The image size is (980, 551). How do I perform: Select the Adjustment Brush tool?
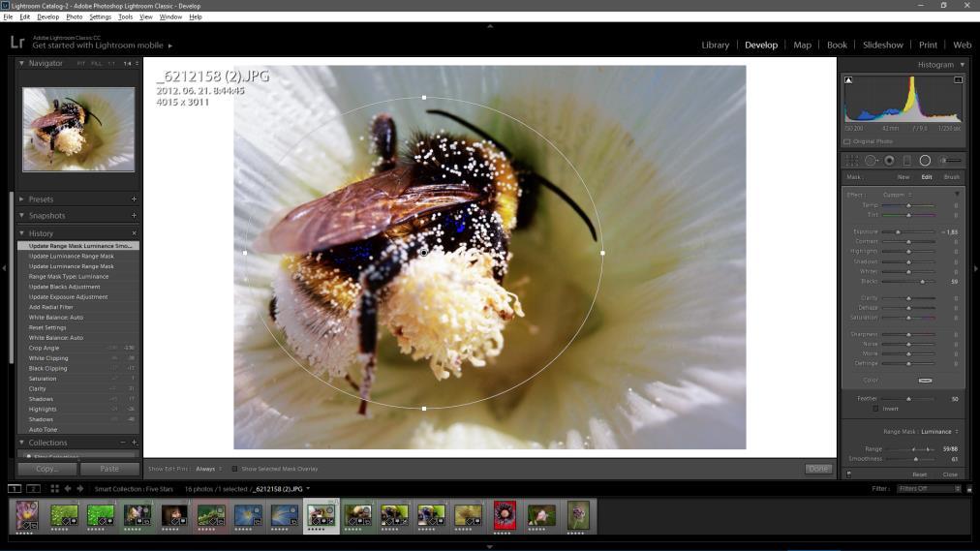point(950,161)
